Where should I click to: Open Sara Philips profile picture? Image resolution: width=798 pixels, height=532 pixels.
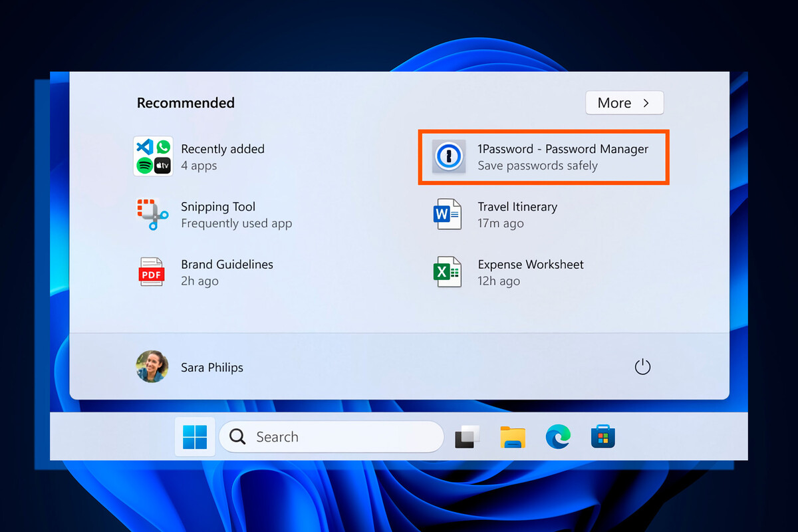(152, 367)
